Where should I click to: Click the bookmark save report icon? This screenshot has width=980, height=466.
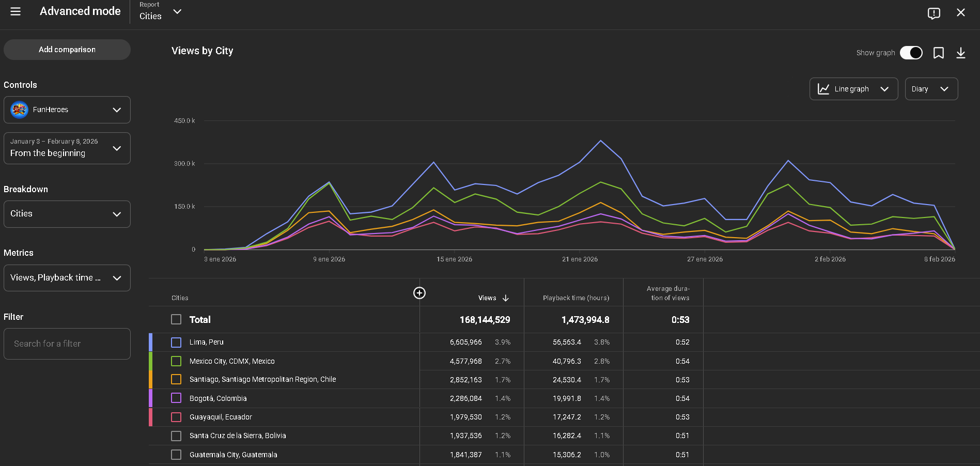coord(938,53)
